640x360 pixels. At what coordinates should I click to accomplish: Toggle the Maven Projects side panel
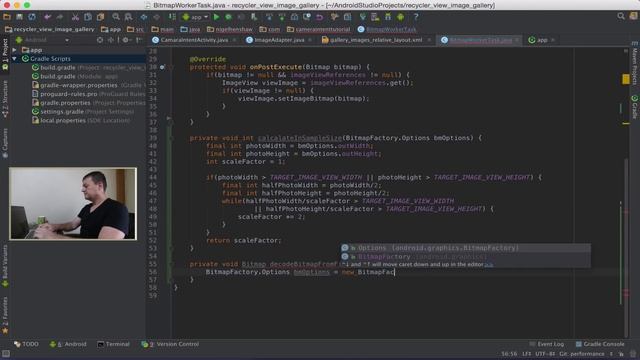(x=635, y=63)
